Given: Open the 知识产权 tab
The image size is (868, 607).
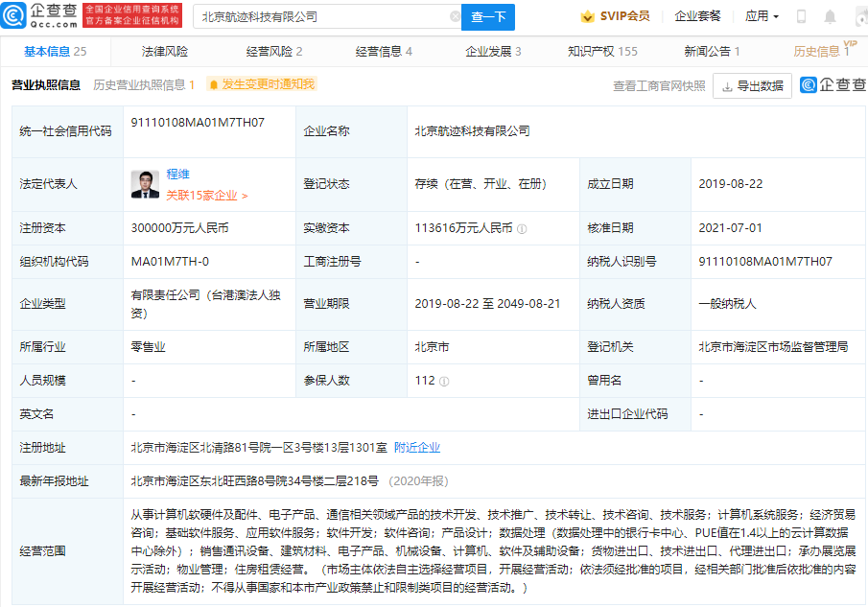Looking at the screenshot, I should coord(602,52).
